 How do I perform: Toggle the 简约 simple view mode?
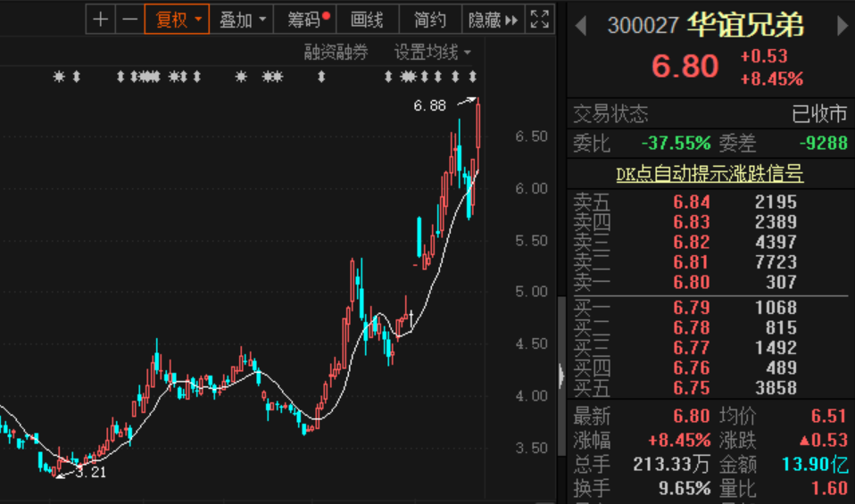430,20
